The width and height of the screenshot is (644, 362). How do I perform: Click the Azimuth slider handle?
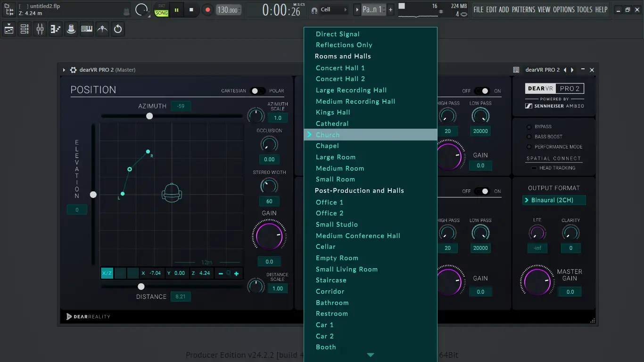point(149,116)
